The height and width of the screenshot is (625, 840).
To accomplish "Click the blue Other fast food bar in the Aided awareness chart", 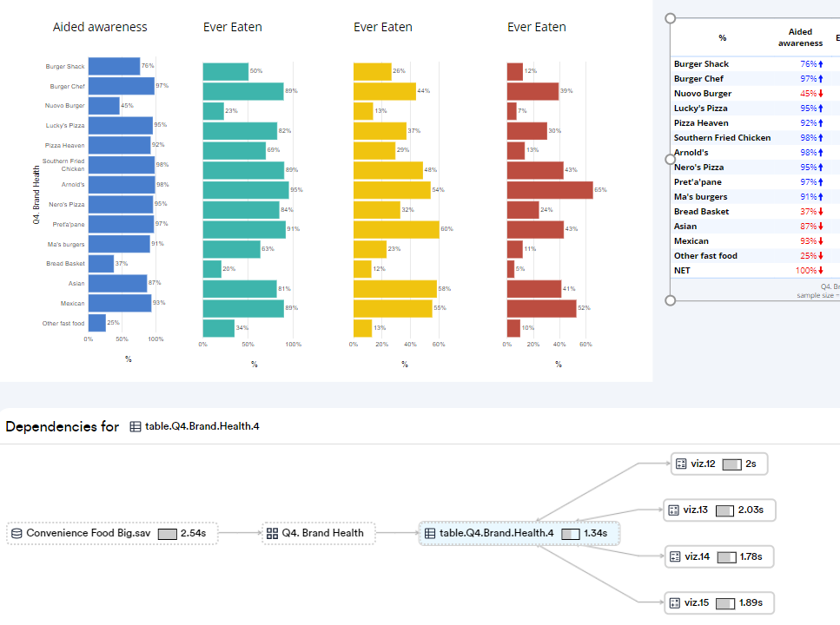I will [97, 323].
